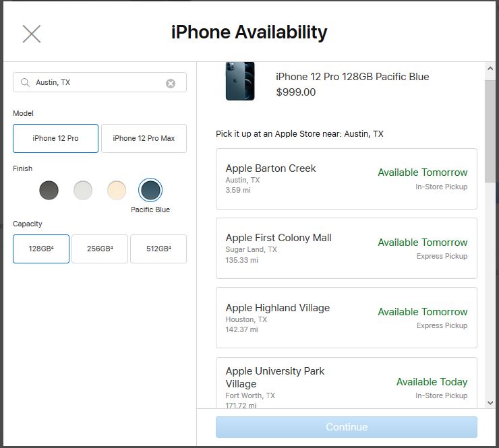
Task: Pick the Apple University Park Village store
Action: pyautogui.click(x=347, y=383)
